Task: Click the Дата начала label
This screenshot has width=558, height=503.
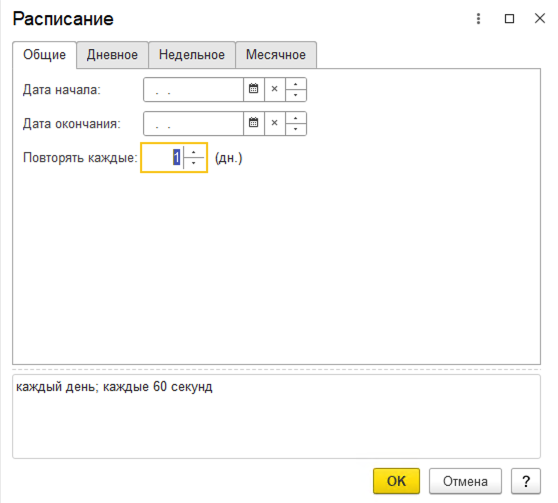Action: [62, 90]
